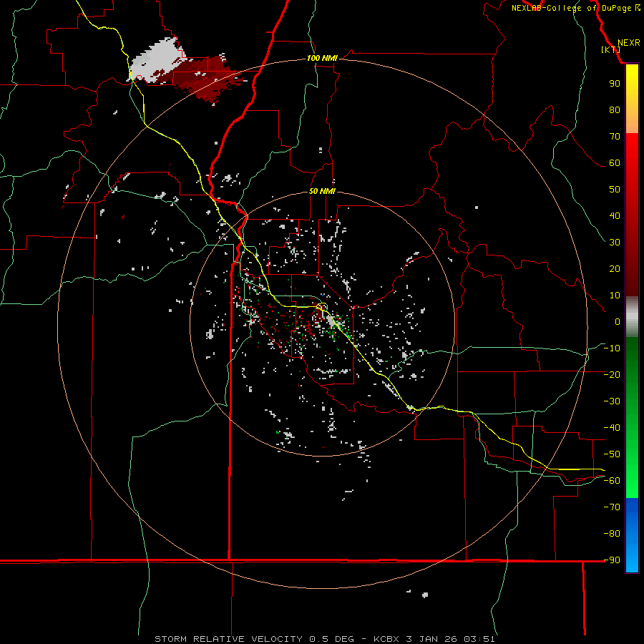This screenshot has width=644, height=644.
Task: Click the positive "80" velocity scale label
Action: pos(615,109)
